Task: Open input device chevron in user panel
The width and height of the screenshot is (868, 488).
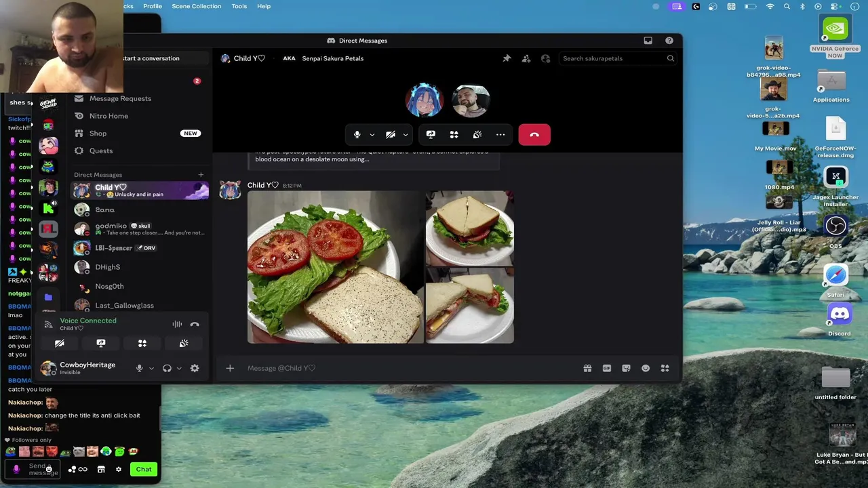Action: [151, 368]
